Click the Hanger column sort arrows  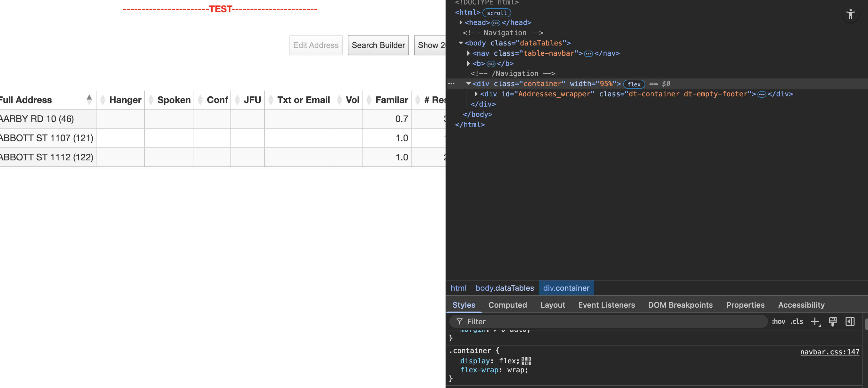(x=103, y=100)
